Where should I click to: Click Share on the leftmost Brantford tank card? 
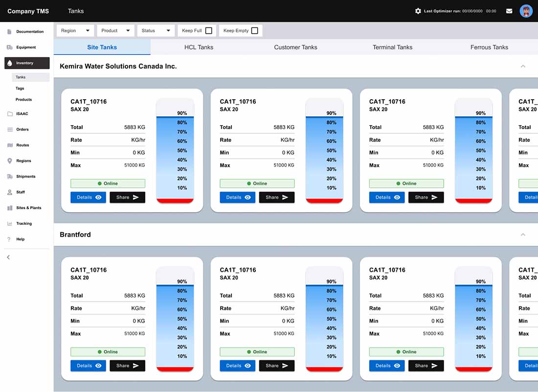point(127,366)
